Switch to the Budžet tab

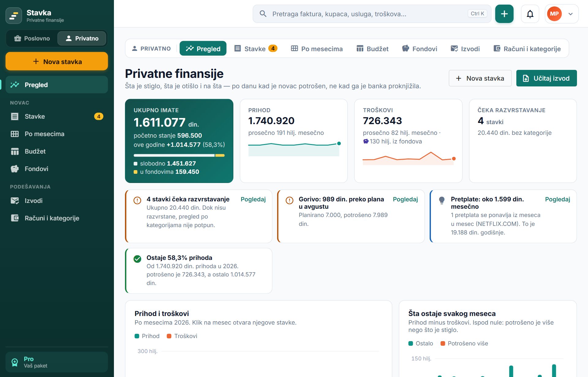[372, 48]
